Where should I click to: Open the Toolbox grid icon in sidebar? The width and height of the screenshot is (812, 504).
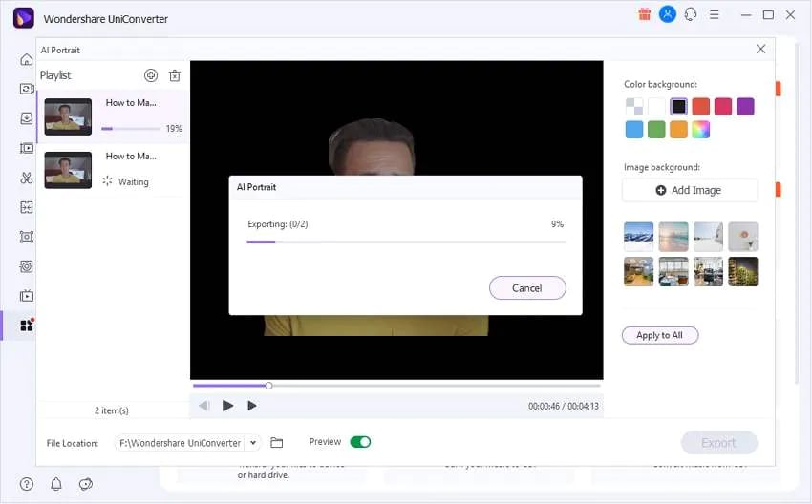[27, 325]
